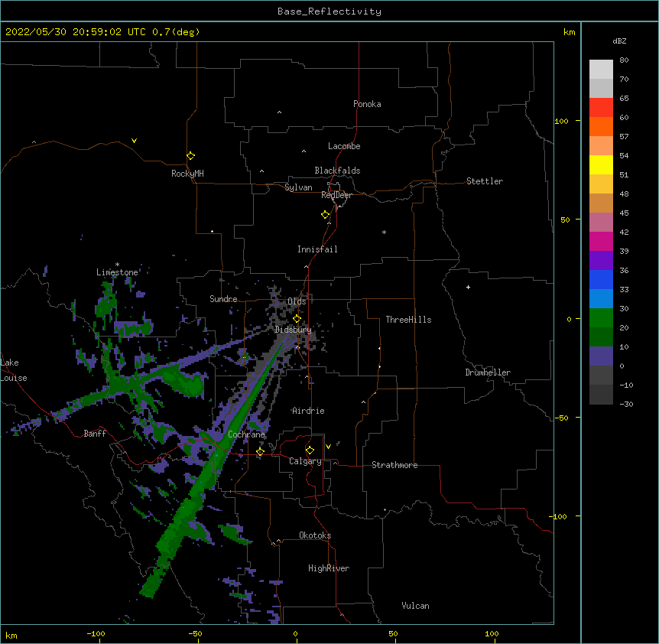Click the Innisfail label

coord(317,249)
